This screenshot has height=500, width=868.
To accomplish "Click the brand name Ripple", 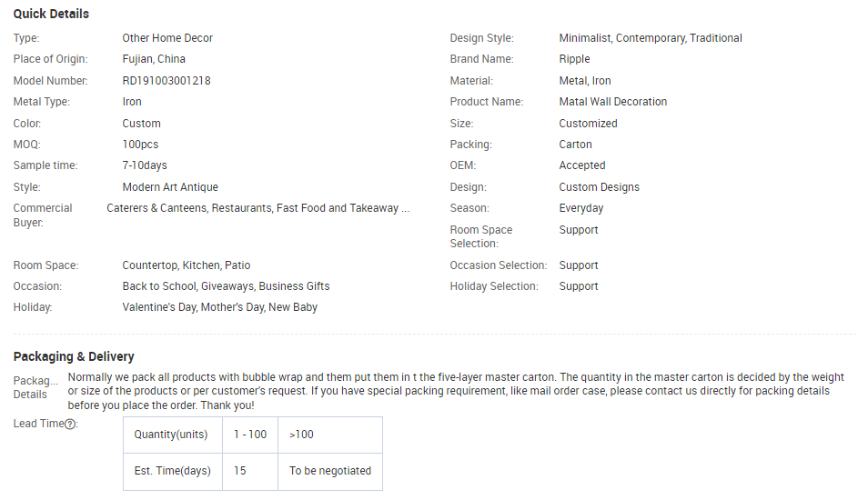I will click(574, 59).
